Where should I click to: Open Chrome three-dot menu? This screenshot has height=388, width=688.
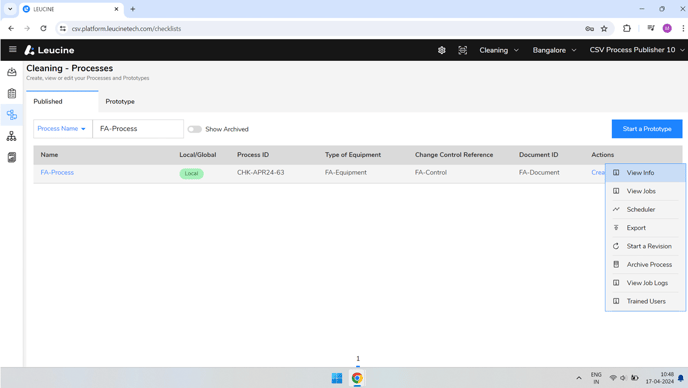pyautogui.click(x=683, y=29)
